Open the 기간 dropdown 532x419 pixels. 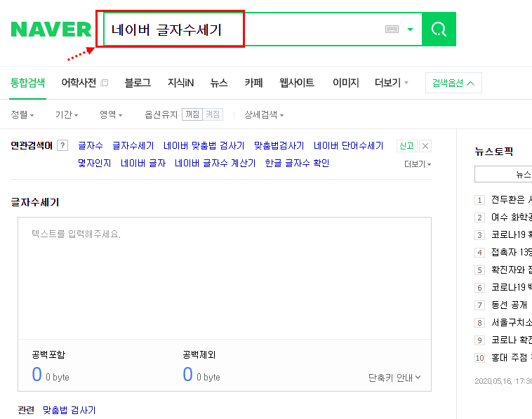(67, 114)
